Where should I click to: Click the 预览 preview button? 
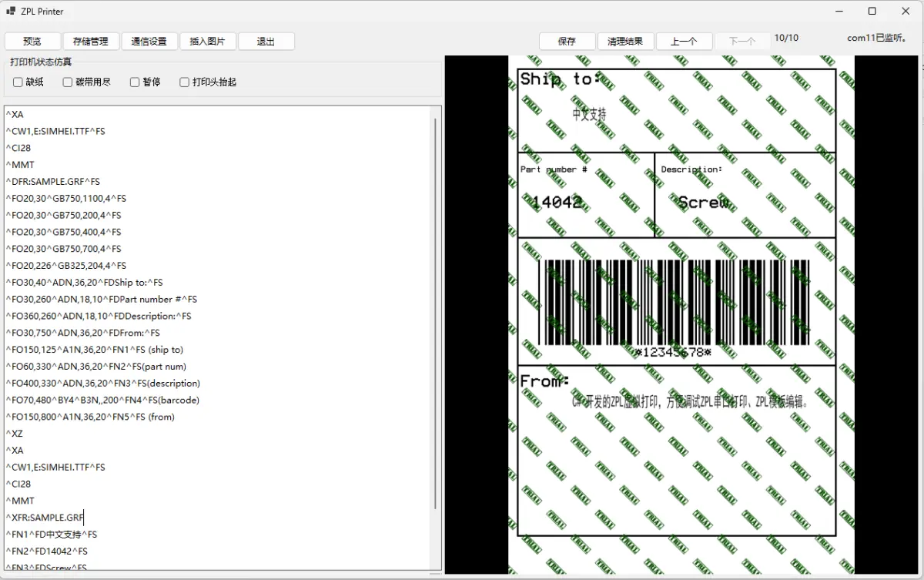tap(32, 42)
